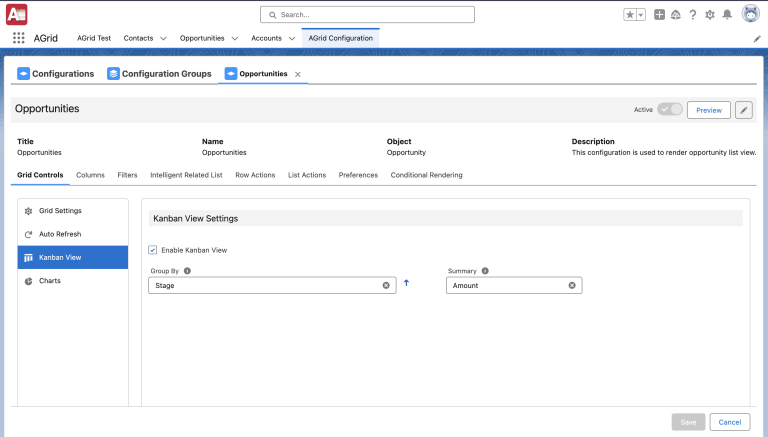Open Grid Settings in sidebar
This screenshot has height=437, width=768.
pos(73,211)
